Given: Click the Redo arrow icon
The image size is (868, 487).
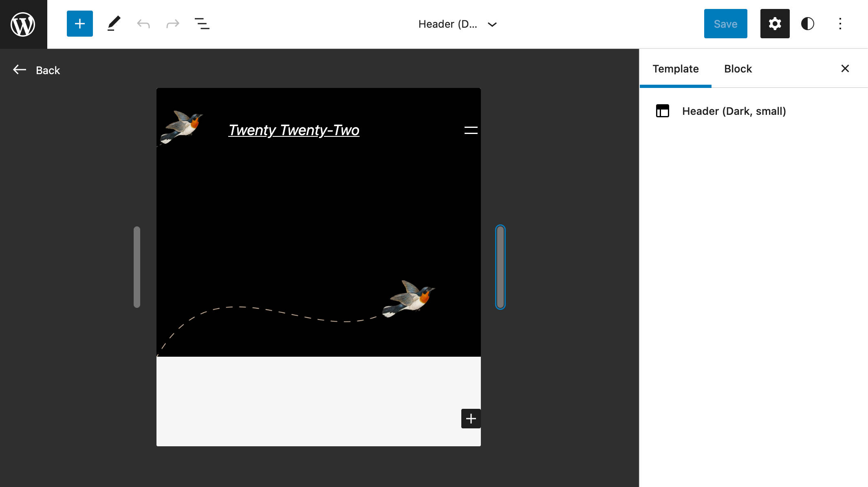Looking at the screenshot, I should (x=172, y=23).
